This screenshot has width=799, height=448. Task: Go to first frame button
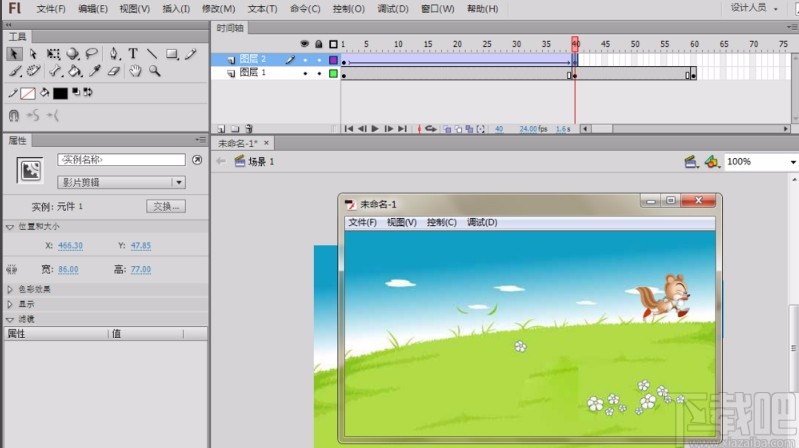coord(349,129)
